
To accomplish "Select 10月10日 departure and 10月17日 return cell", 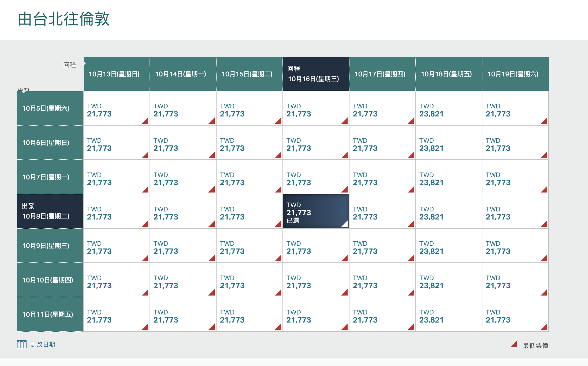I will coord(382,280).
